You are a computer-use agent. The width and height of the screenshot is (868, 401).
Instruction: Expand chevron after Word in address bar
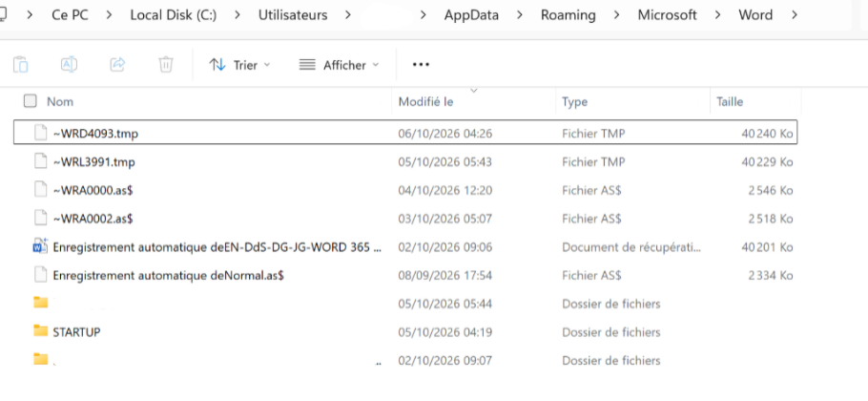795,15
